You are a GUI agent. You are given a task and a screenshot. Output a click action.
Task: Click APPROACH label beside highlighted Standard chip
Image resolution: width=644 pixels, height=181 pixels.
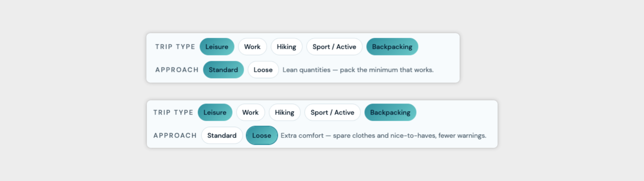(177, 70)
